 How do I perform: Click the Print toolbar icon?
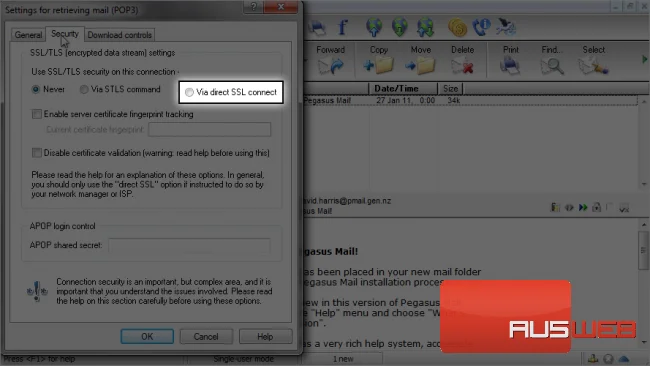(x=510, y=66)
